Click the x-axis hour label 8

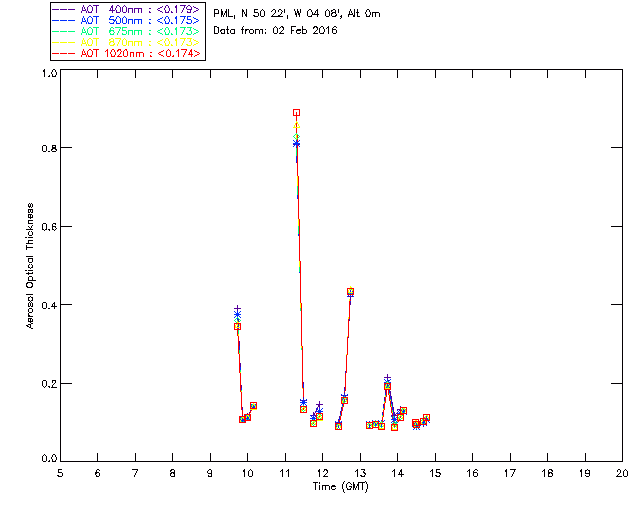(173, 473)
